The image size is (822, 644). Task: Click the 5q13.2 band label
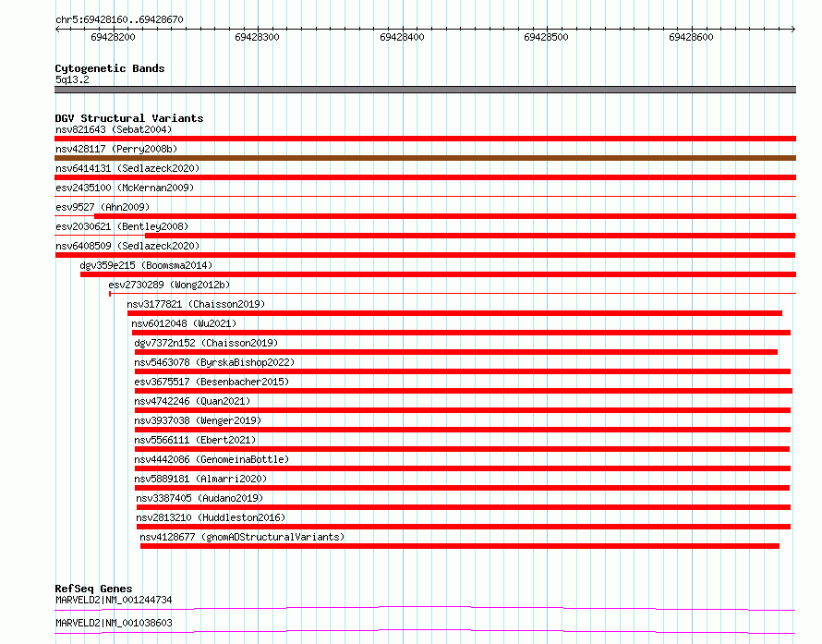(72, 79)
